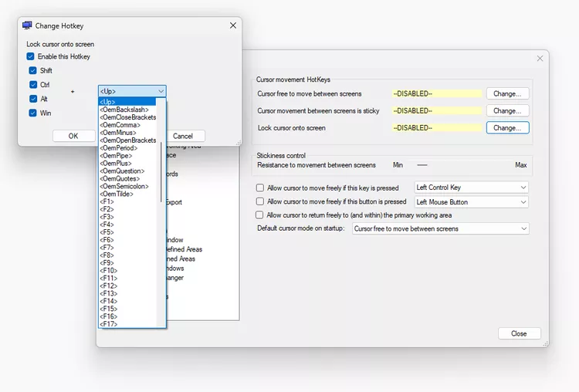Click DISABLED field for sticky cursor movement
The image size is (579, 392).
[437, 111]
